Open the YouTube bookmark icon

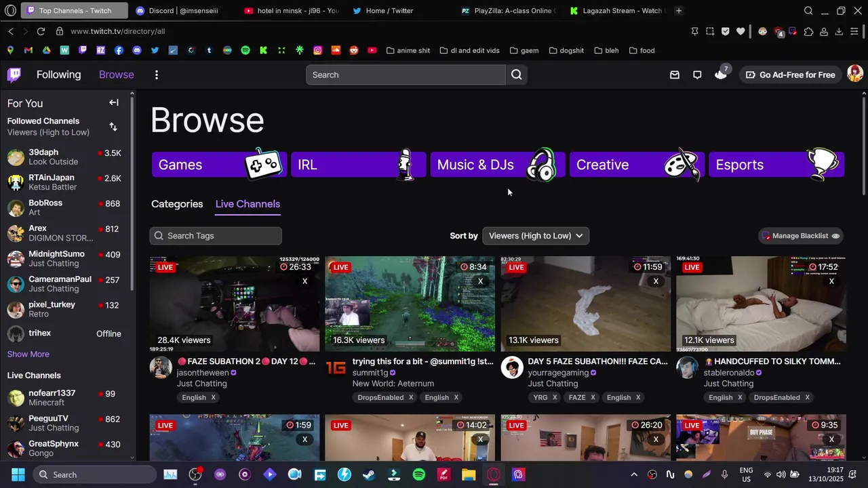point(372,50)
